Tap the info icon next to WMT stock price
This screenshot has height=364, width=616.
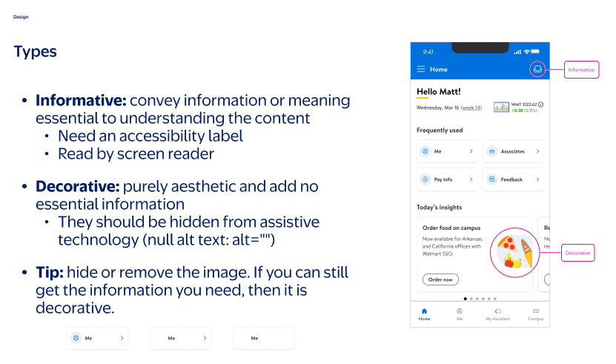coord(541,105)
